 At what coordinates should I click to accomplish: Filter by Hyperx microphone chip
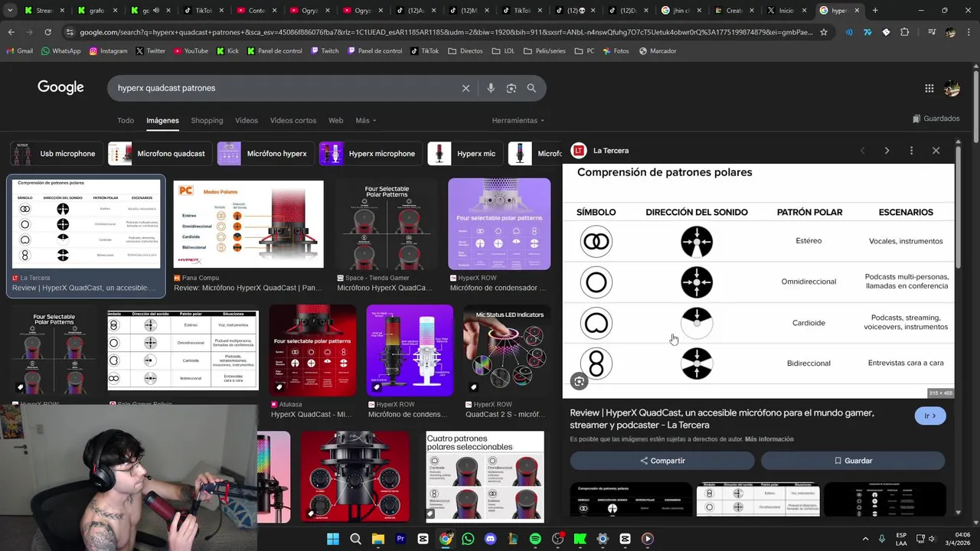click(x=370, y=154)
